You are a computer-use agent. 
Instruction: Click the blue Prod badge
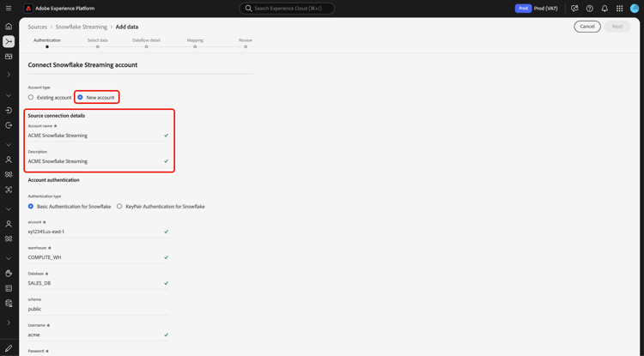(523, 9)
